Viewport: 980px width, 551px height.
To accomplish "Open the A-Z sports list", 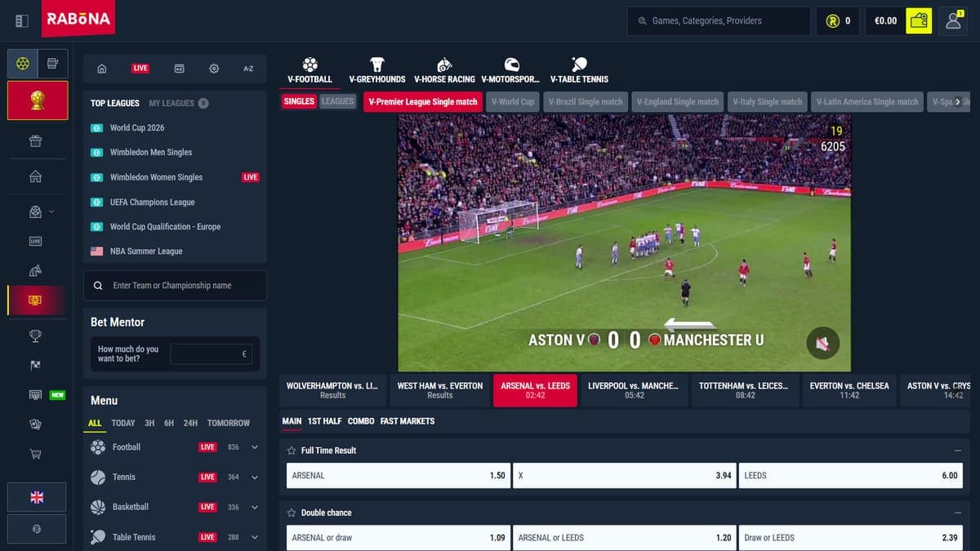I will tap(248, 69).
